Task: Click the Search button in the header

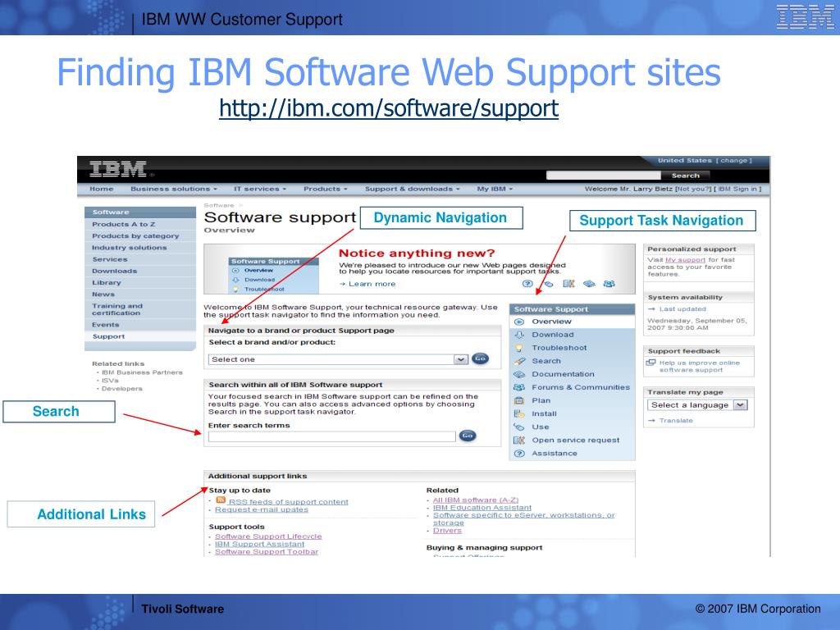Action: click(686, 176)
